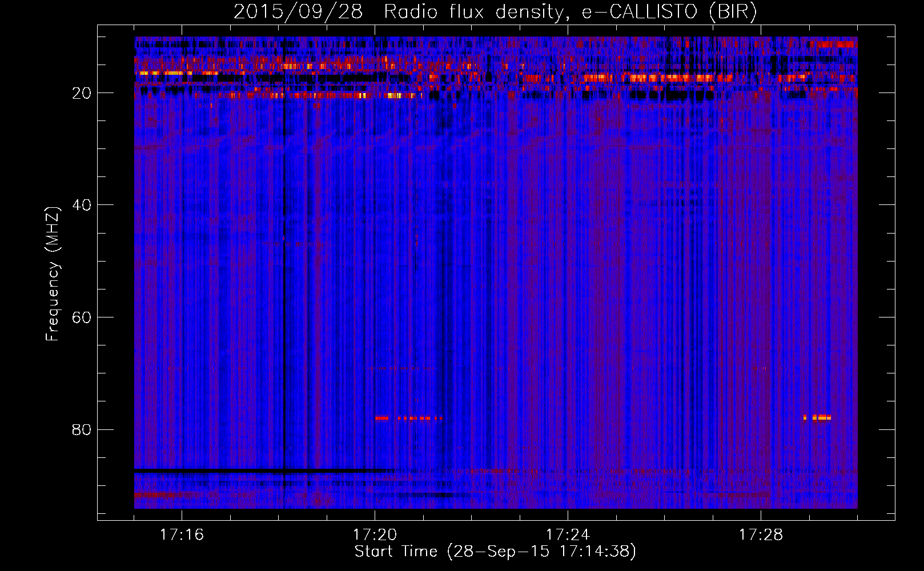924x571 pixels.
Task: Click the y-axis label "Frequency (MHZ)"
Action: (x=53, y=274)
